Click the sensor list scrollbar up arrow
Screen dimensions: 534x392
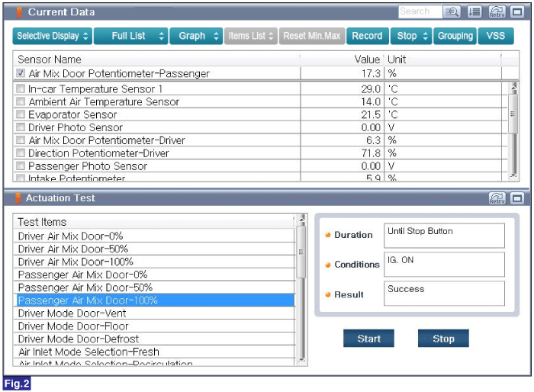click(x=514, y=87)
